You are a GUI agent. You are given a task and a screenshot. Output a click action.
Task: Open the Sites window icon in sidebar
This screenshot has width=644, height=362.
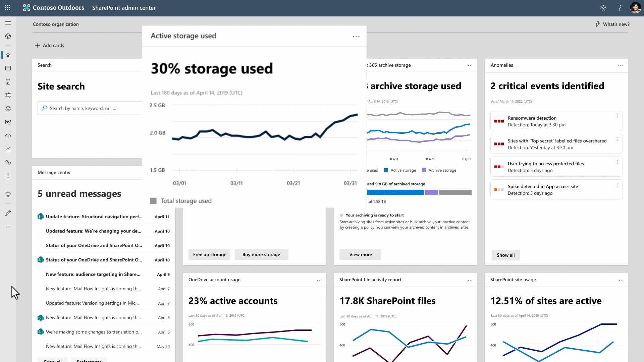pyautogui.click(x=8, y=68)
